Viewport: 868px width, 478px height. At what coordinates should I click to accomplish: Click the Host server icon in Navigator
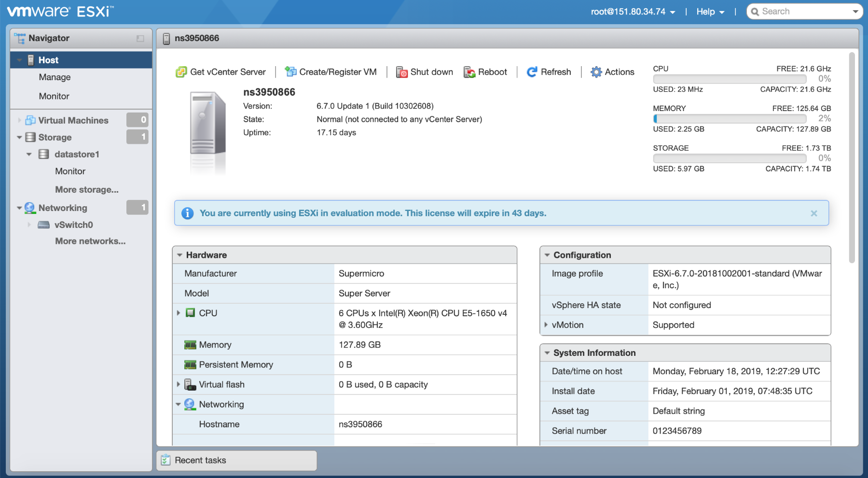[31, 60]
